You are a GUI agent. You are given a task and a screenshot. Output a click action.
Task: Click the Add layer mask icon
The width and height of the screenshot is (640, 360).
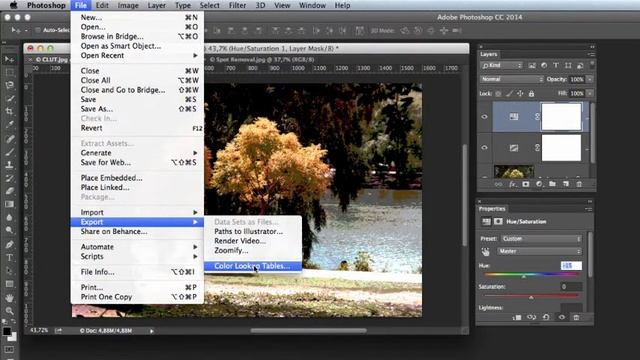tap(525, 184)
